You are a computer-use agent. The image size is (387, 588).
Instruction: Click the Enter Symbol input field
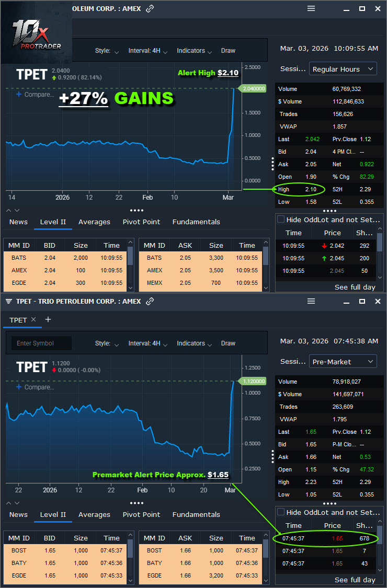(x=41, y=343)
